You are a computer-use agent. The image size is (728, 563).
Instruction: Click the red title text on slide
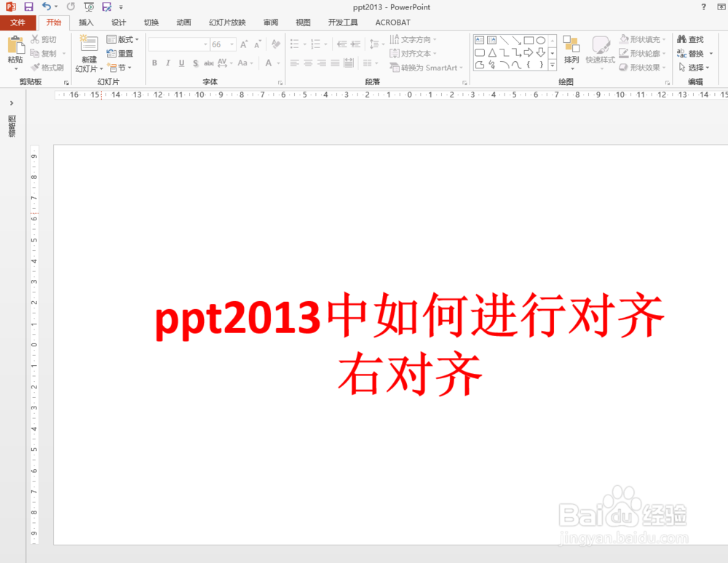tap(409, 316)
